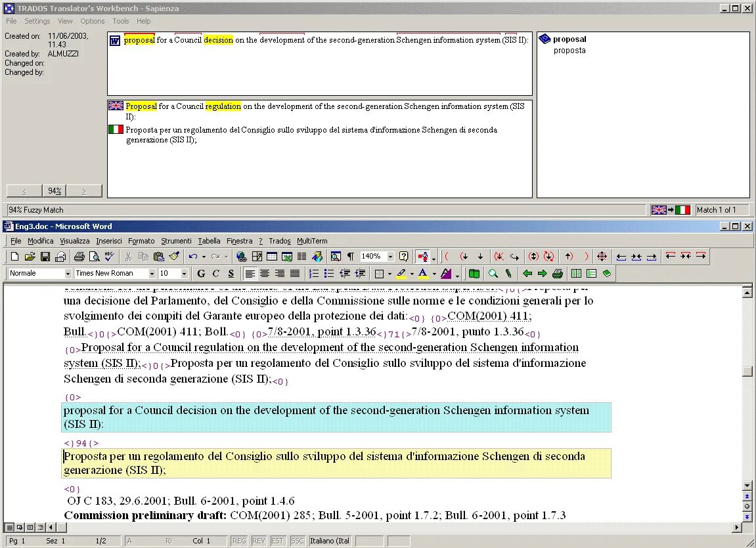Image resolution: width=756 pixels, height=548 pixels.
Task: Undo the last action in Word
Action: [x=193, y=257]
